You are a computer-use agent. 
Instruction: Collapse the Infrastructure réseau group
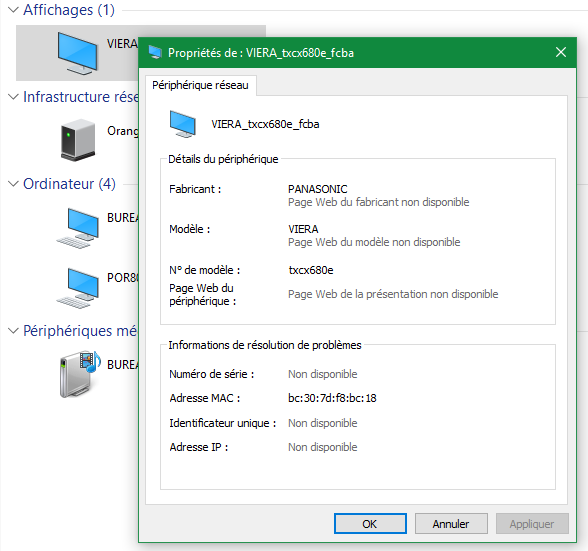pyautogui.click(x=14, y=97)
